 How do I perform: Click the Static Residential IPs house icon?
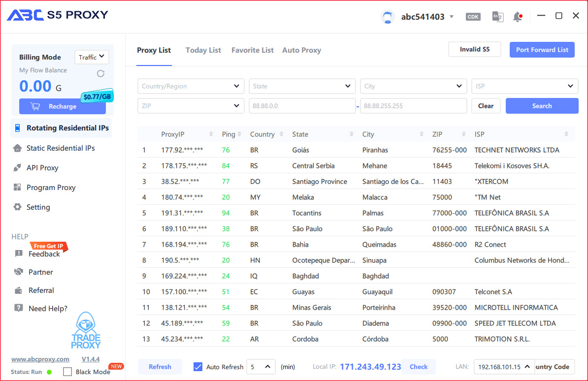(x=17, y=148)
